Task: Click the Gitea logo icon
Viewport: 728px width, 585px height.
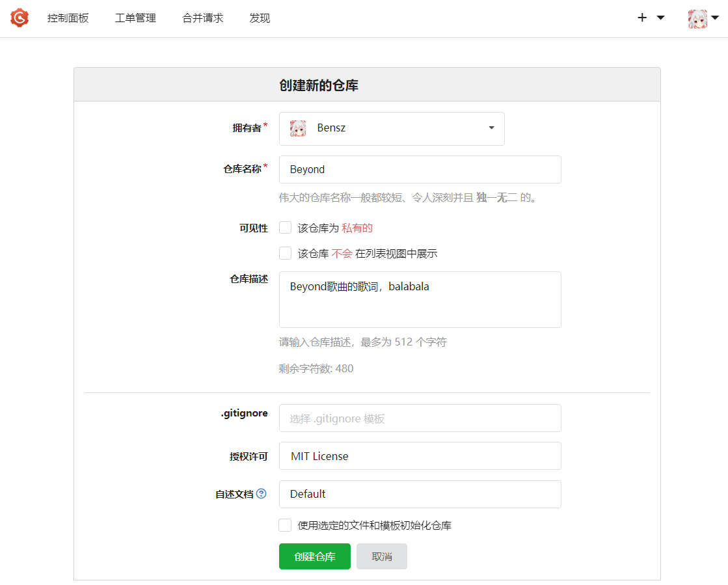Action: point(19,18)
